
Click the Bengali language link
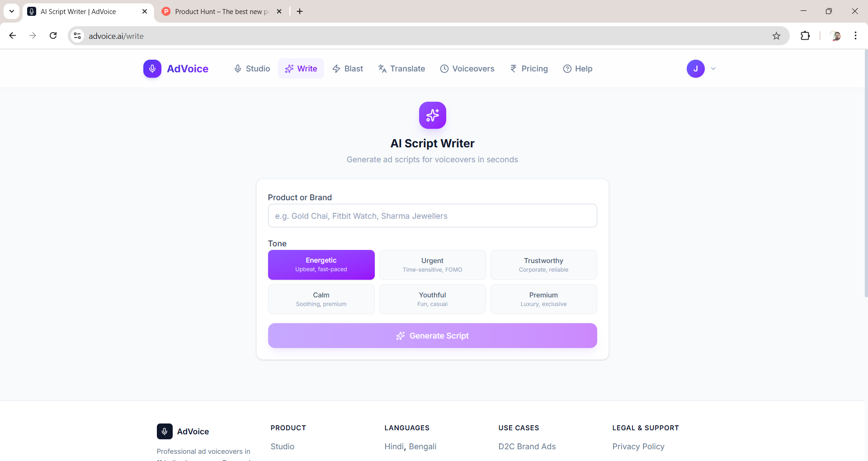coord(423,447)
